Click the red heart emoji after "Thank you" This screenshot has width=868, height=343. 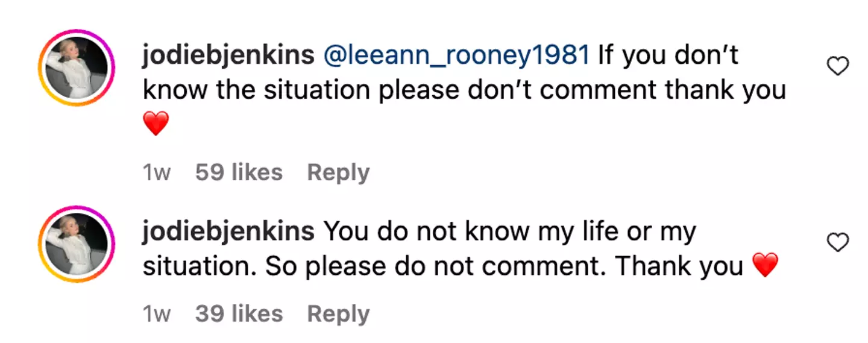(x=766, y=265)
